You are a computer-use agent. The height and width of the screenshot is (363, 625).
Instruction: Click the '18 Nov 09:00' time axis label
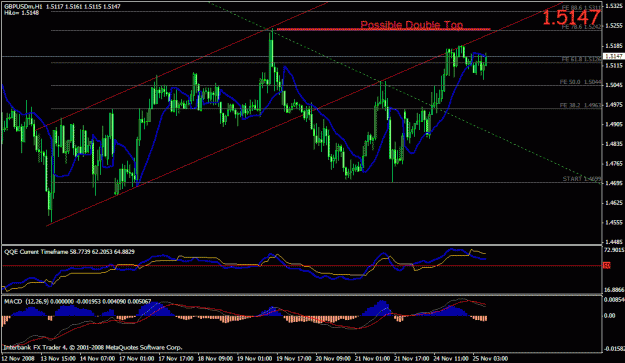[215, 358]
